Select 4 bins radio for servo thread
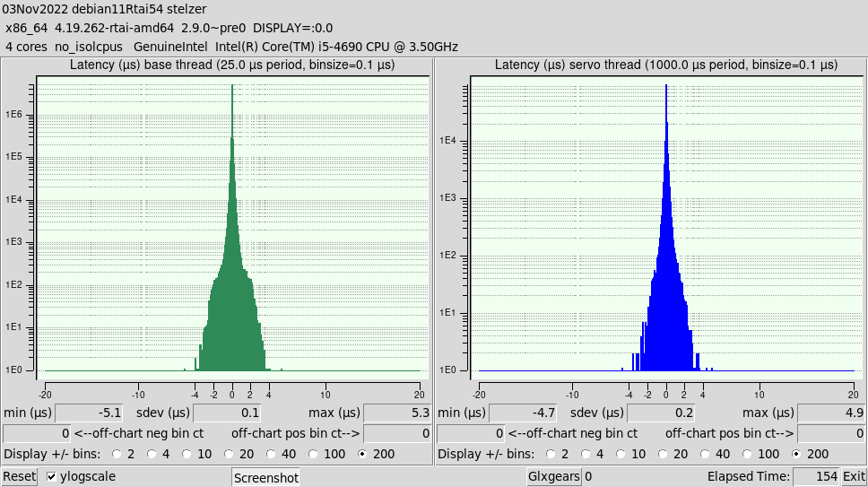 (586, 454)
